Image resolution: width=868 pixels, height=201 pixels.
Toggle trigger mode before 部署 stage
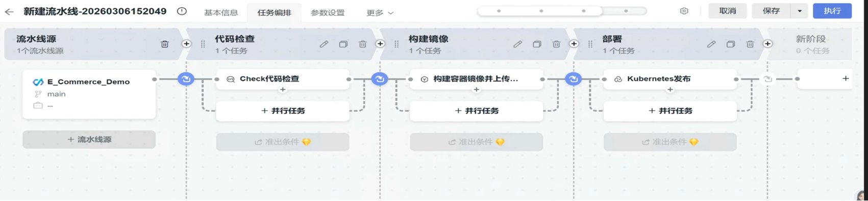[574, 79]
